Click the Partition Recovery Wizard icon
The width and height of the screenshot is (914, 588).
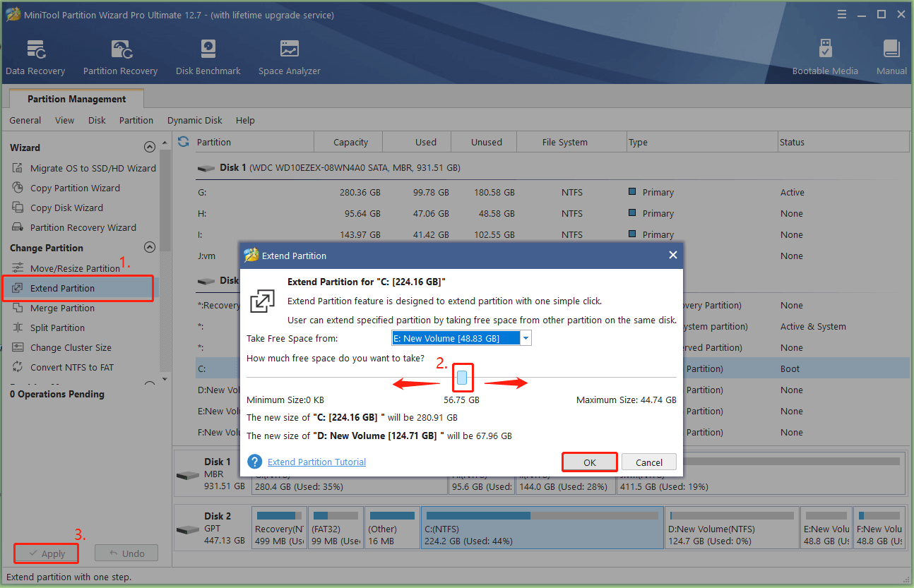click(18, 227)
